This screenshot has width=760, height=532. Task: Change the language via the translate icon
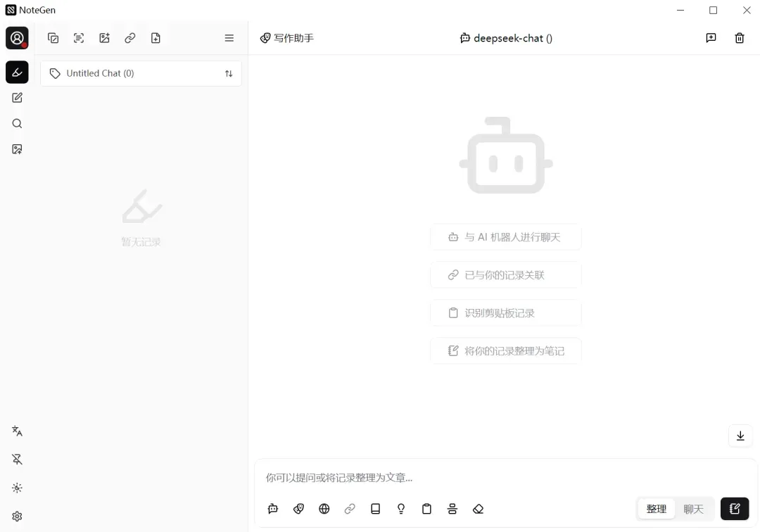click(x=17, y=431)
